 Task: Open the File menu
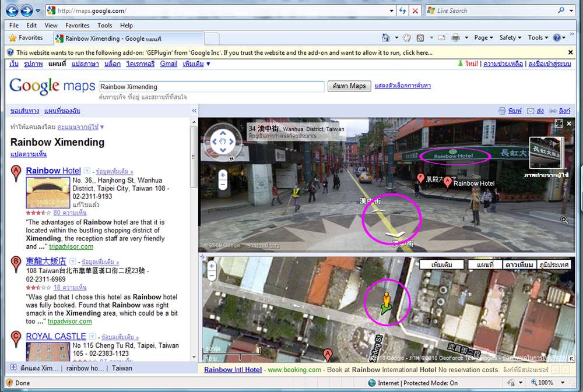14,25
